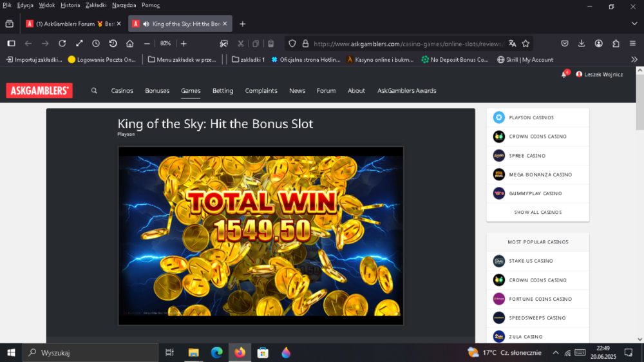Go forward to the next page

(x=45, y=43)
